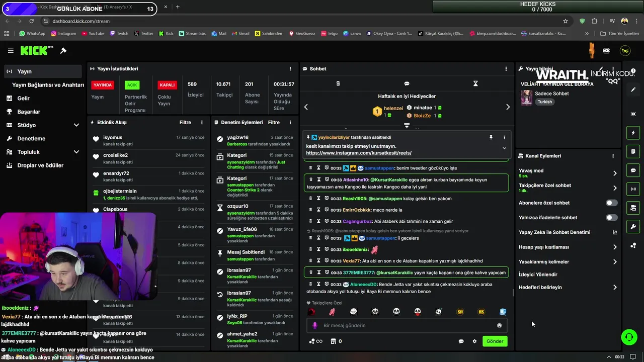Viewport: 644px width, 362px height.
Task: Open the pinned Instagram reels link
Action: (359, 153)
